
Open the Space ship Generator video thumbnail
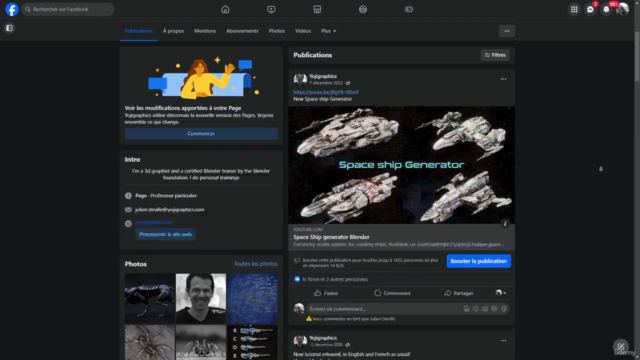pos(401,165)
